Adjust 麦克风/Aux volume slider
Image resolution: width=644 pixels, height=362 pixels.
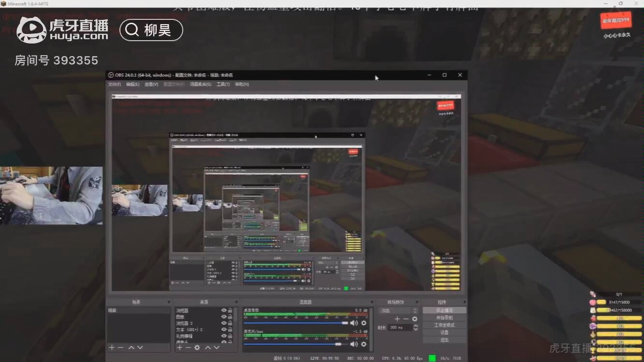click(296, 344)
